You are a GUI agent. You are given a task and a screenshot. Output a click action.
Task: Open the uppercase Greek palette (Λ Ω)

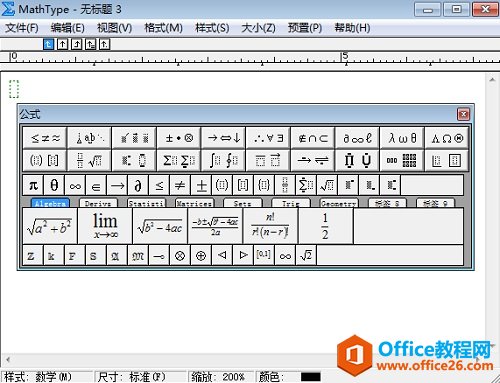pyautogui.click(x=447, y=138)
